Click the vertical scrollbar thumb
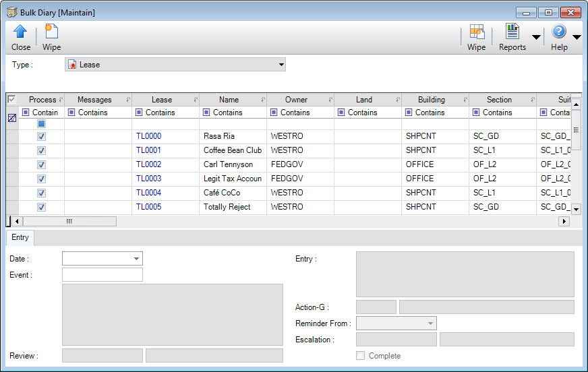Screen dimensions: 588x372 [x=577, y=130]
